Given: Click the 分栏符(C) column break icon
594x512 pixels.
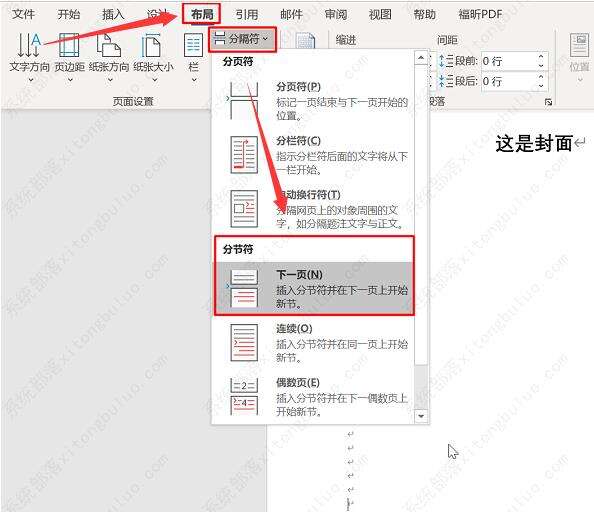Looking at the screenshot, I should tap(244, 155).
